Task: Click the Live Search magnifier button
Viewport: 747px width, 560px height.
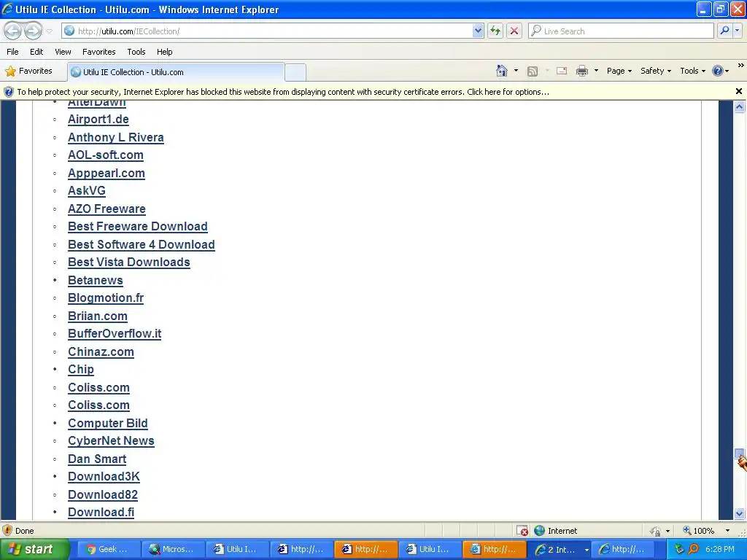Action: tap(724, 31)
